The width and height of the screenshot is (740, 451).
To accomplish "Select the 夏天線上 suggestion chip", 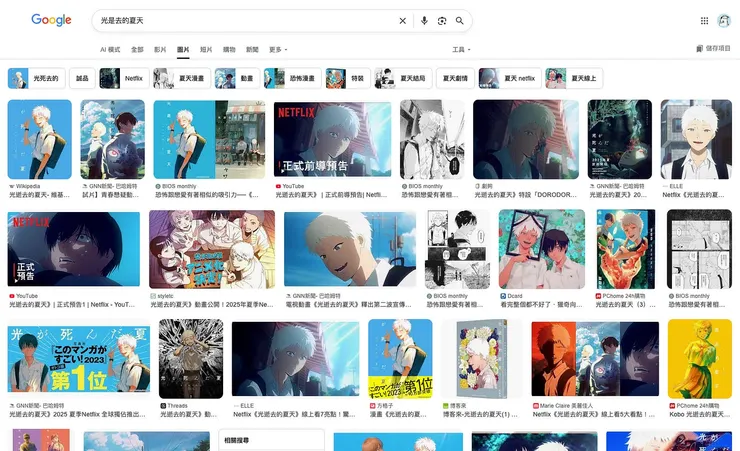I will pyautogui.click(x=574, y=78).
